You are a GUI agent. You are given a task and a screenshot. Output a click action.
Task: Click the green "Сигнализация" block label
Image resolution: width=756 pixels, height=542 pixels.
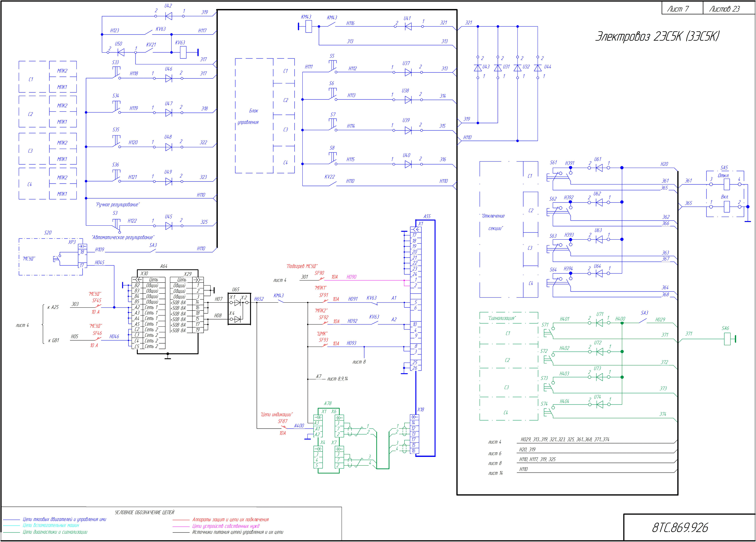[x=502, y=318]
